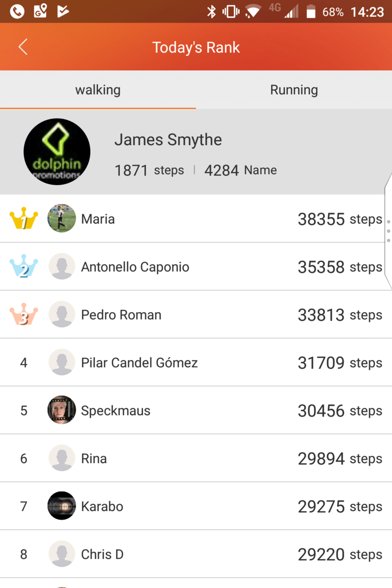Tap the side drawer handle dots
This screenshot has width=392, height=588.
pos(389,231)
